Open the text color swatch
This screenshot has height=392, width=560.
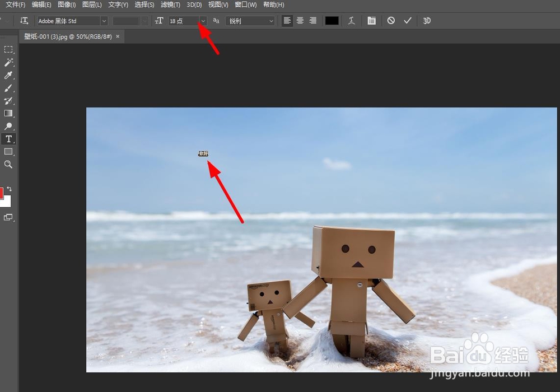(332, 21)
